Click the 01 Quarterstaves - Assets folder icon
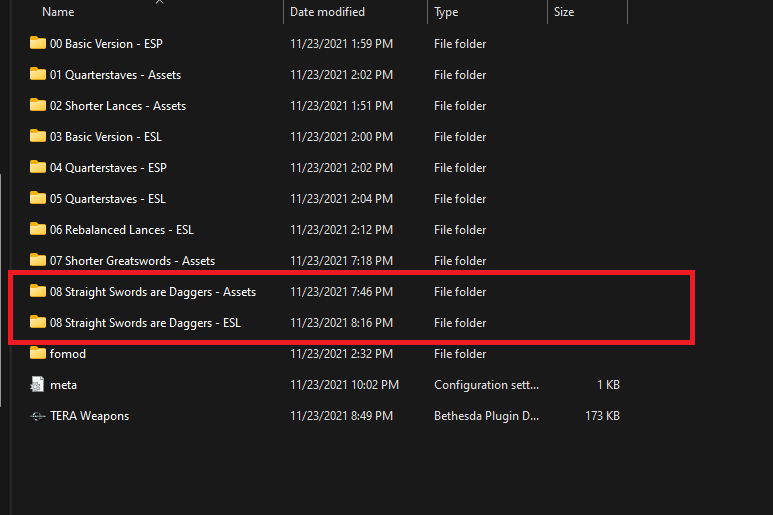773x515 pixels. click(x=37, y=74)
